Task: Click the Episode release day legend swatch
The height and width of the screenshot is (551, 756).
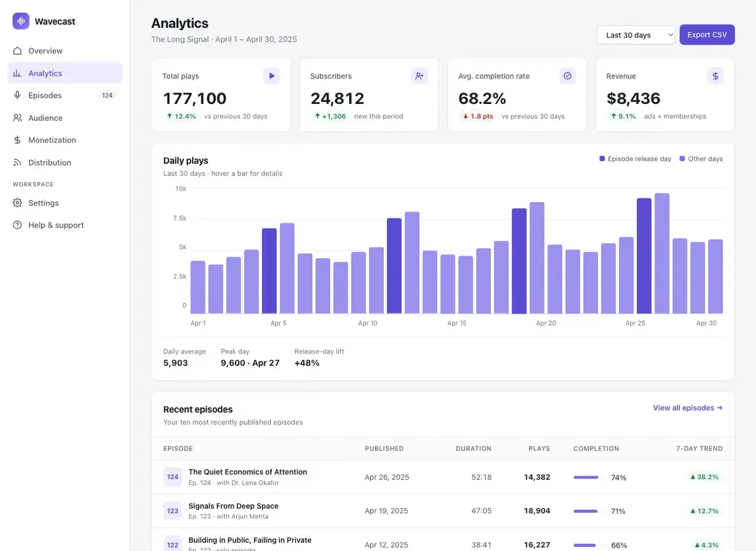Action: tap(602, 159)
